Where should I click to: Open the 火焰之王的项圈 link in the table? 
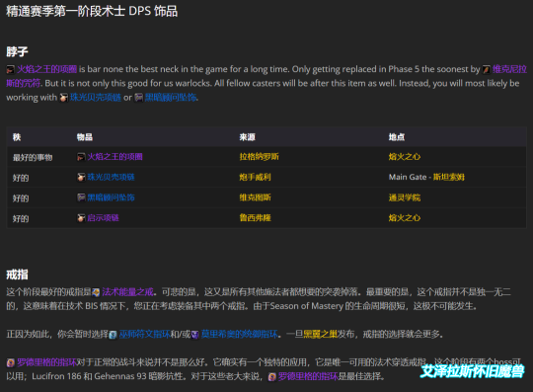[x=114, y=157]
